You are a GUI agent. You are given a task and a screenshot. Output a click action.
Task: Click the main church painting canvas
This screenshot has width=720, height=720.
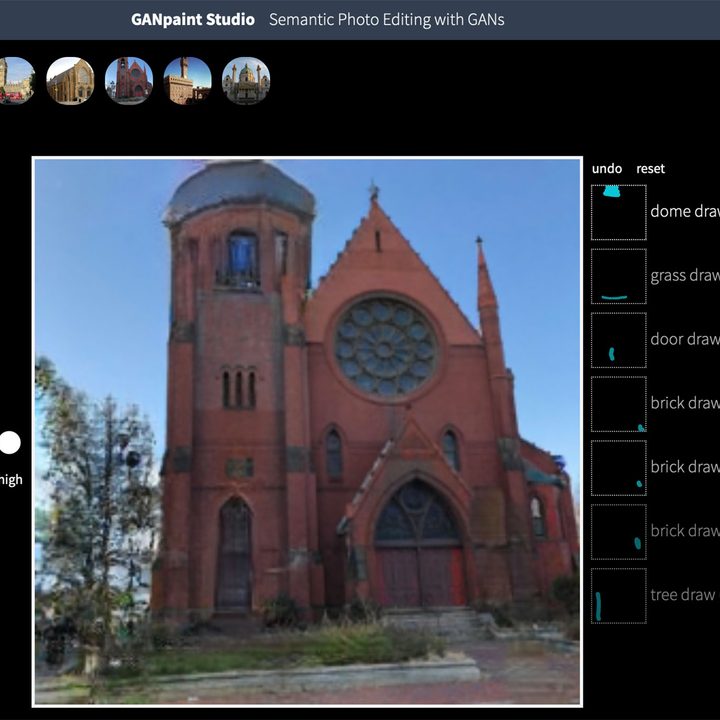pos(307,432)
